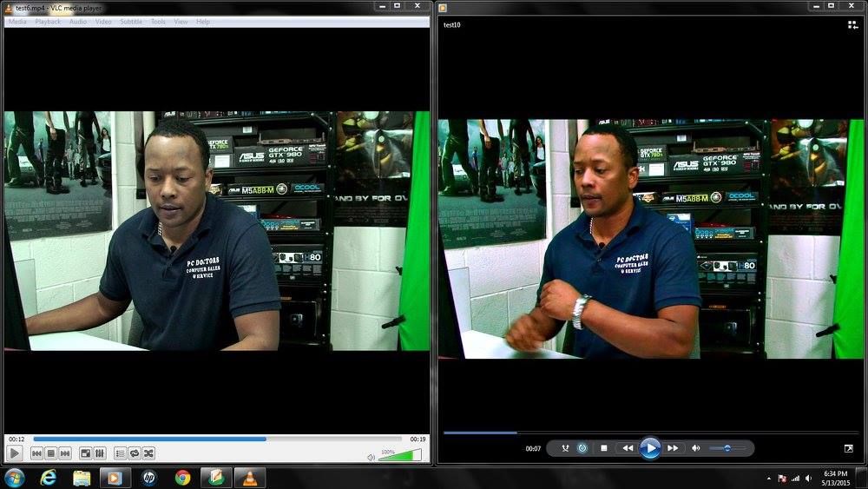Expand the VLC Subtitle menu
The height and width of the screenshot is (489, 868).
coord(131,22)
